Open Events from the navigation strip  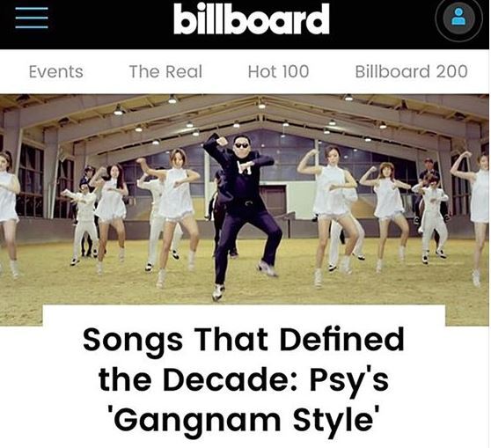point(56,72)
